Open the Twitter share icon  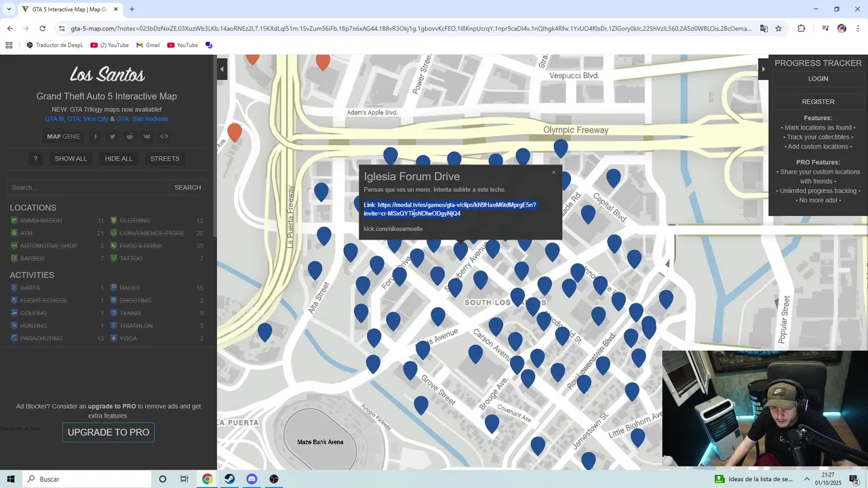pyautogui.click(x=113, y=136)
